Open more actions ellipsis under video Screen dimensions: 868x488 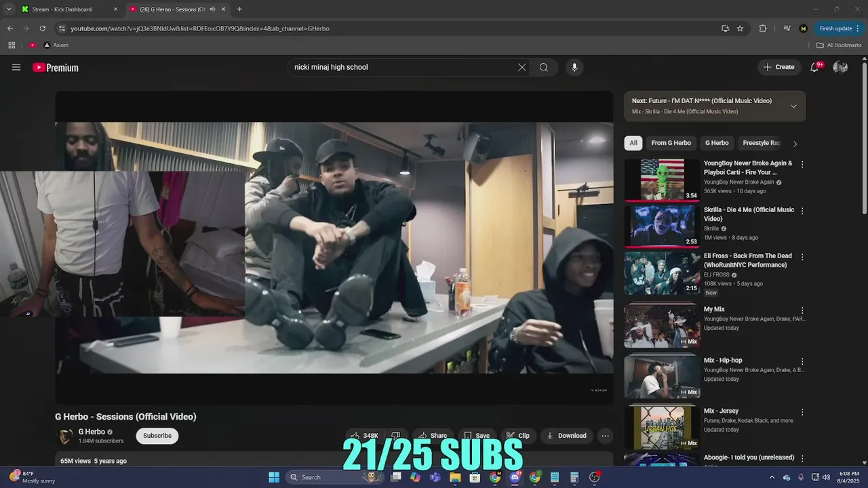click(x=605, y=436)
